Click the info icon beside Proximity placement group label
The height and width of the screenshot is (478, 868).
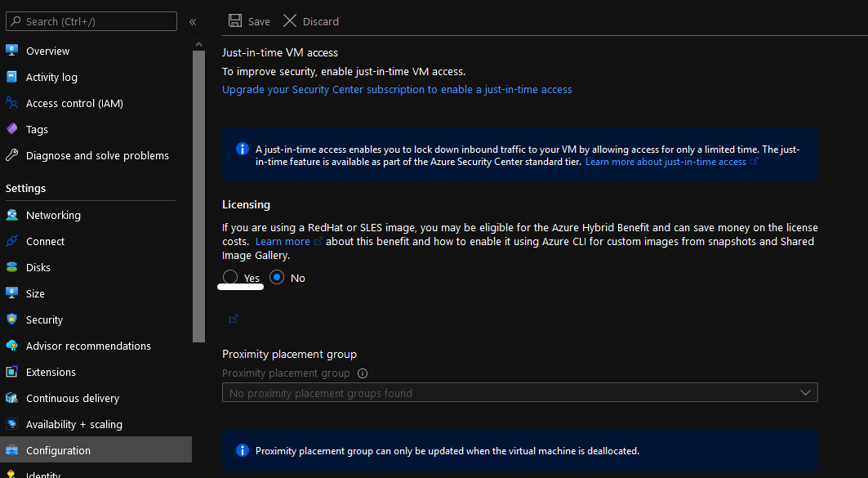(363, 373)
